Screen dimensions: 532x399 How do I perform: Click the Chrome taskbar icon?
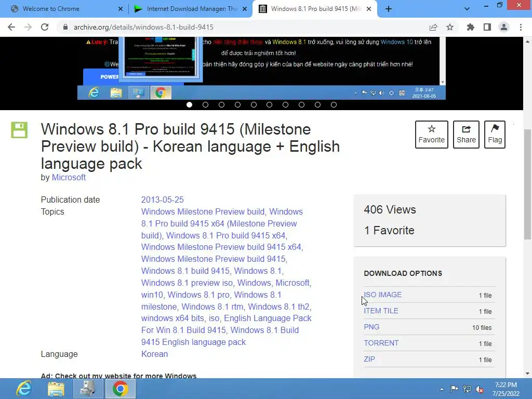pos(120,389)
